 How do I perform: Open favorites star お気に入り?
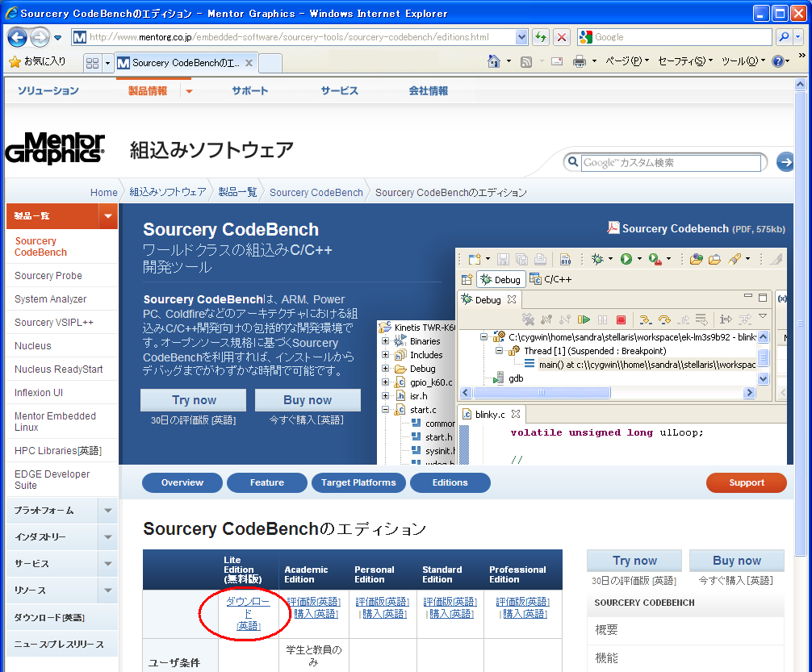click(37, 61)
